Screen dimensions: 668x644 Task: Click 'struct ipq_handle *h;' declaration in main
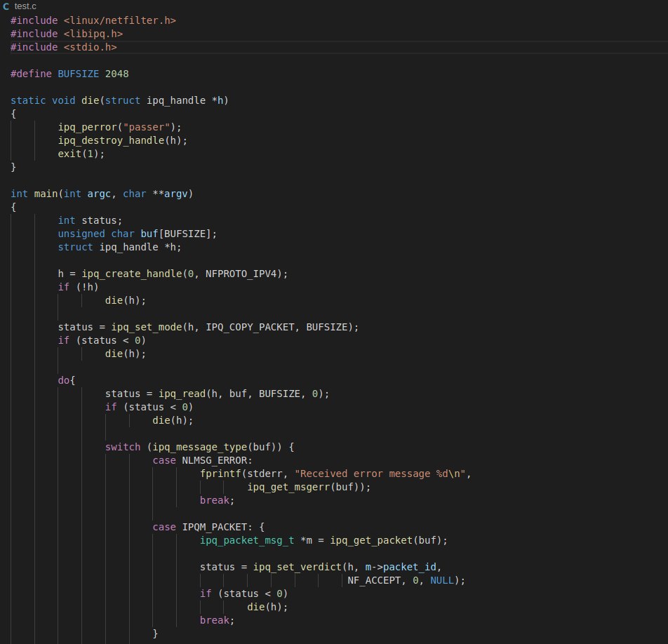pos(120,247)
